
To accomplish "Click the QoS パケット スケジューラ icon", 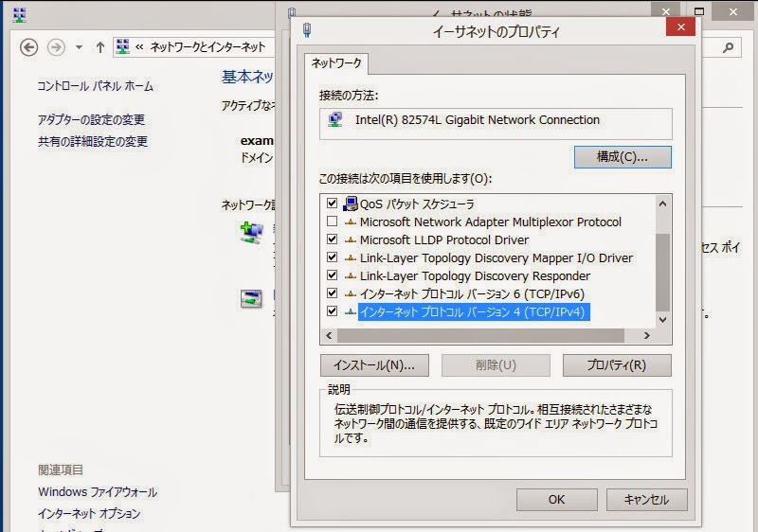I will (350, 204).
